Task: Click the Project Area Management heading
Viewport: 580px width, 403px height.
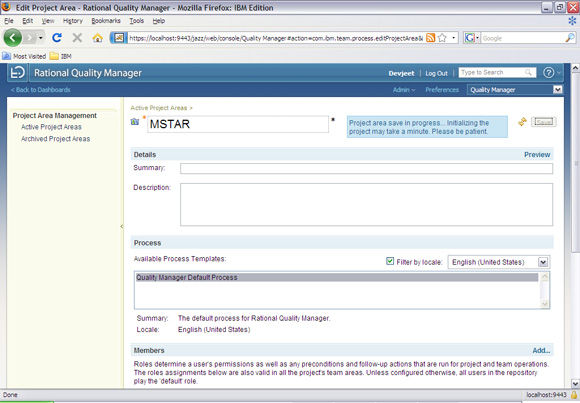Action: point(55,115)
